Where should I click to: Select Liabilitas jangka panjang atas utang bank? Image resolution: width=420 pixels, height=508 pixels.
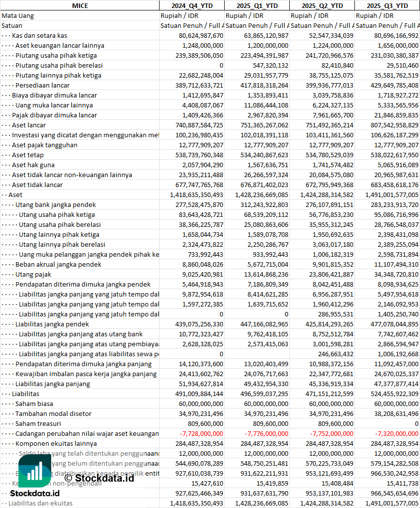[x=81, y=334]
